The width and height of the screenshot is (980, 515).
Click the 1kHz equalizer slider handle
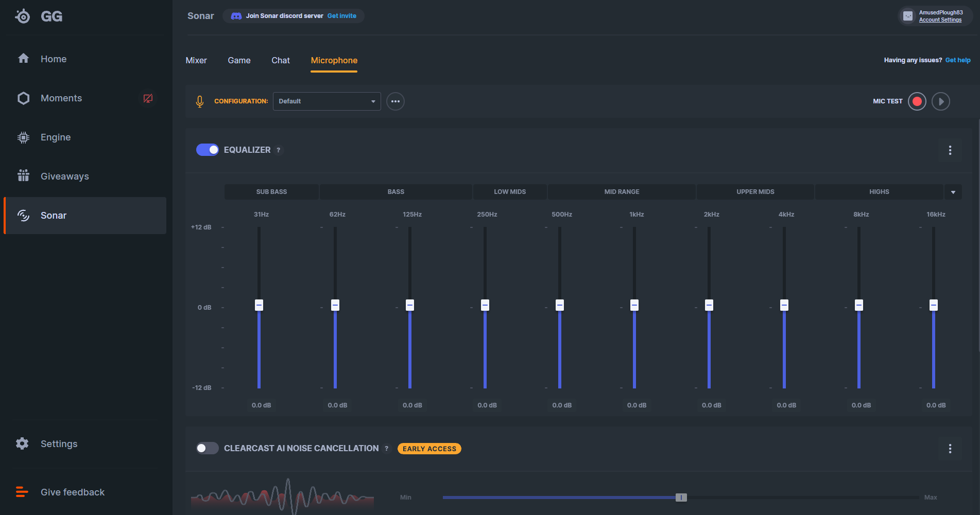click(634, 305)
